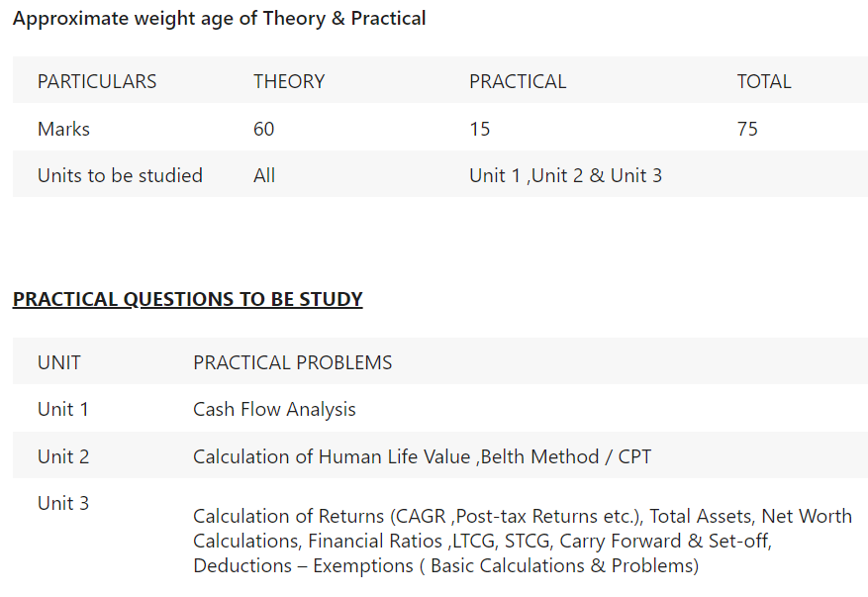868x597 pixels.
Task: Click the Cash Flow Analysis text
Action: (274, 409)
